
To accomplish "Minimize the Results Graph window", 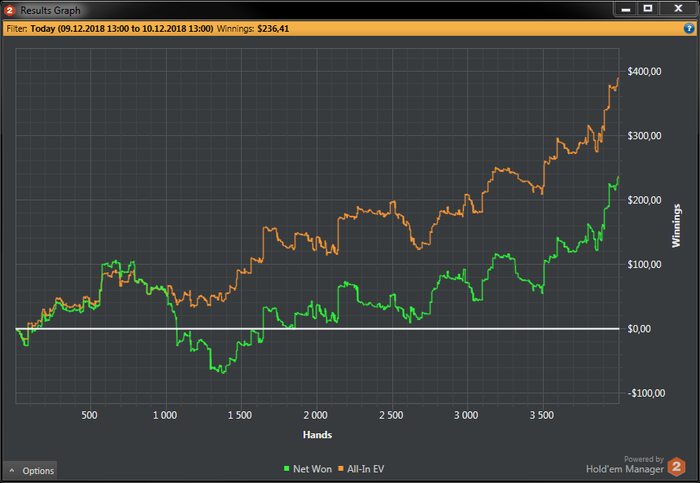I will (x=626, y=9).
